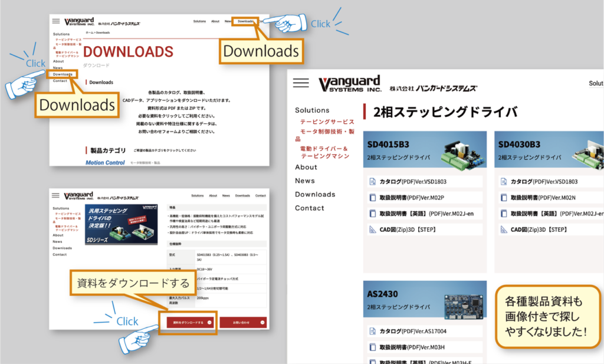604x364 pixels.
Task: Select Downloads in the DOWNLOADS page top navigation
Action: (245, 21)
